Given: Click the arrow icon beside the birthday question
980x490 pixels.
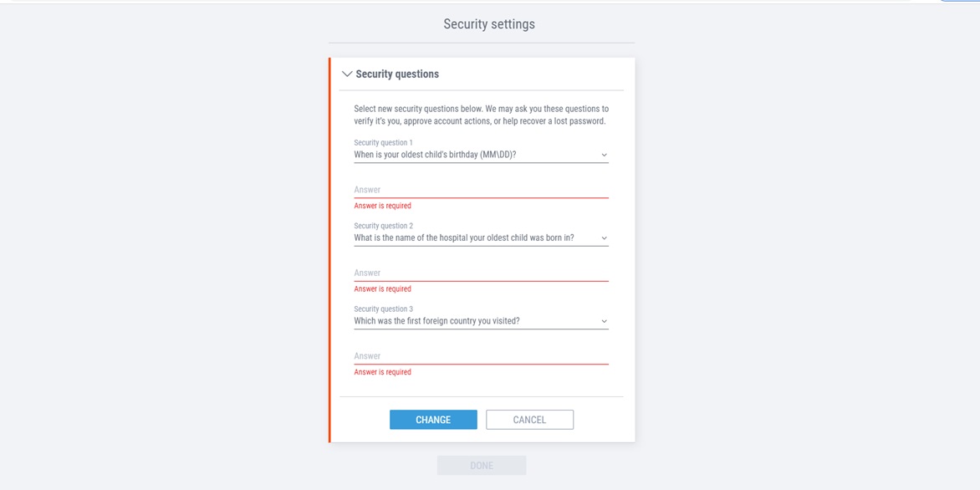Looking at the screenshot, I should click(604, 155).
